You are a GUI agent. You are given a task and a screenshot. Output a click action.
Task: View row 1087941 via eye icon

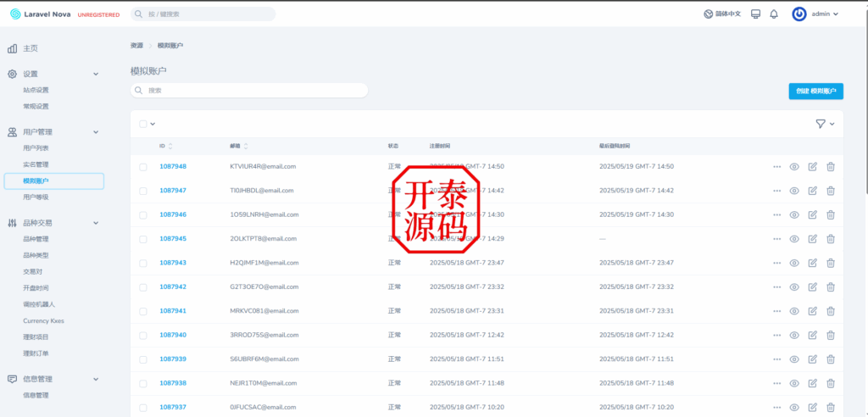793,311
